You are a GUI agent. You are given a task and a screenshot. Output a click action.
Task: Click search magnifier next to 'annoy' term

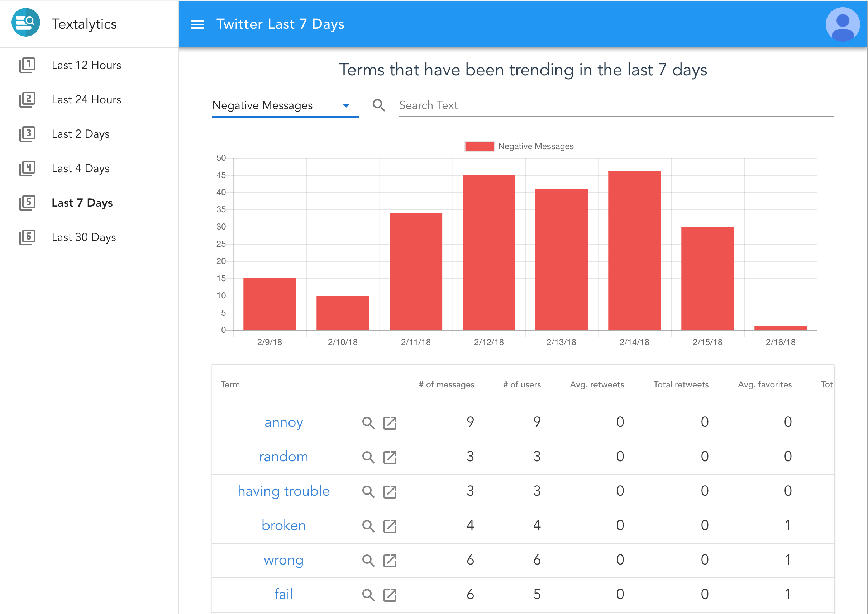[368, 422]
